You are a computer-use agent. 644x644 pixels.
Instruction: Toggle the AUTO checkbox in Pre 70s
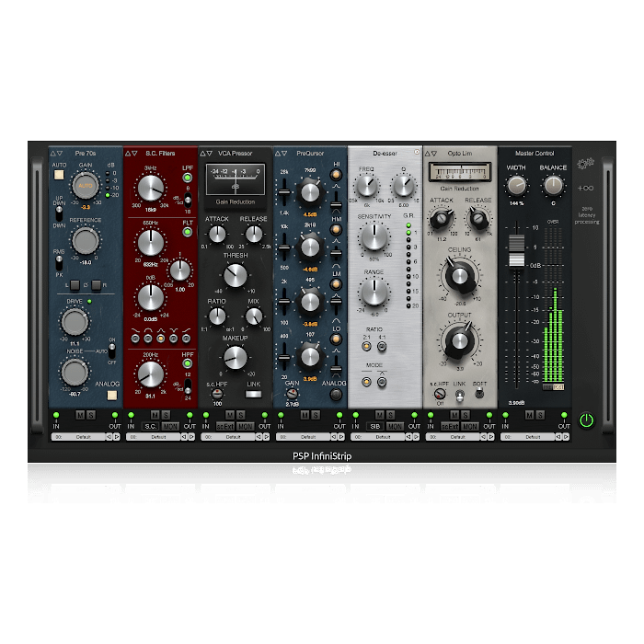pos(59,173)
